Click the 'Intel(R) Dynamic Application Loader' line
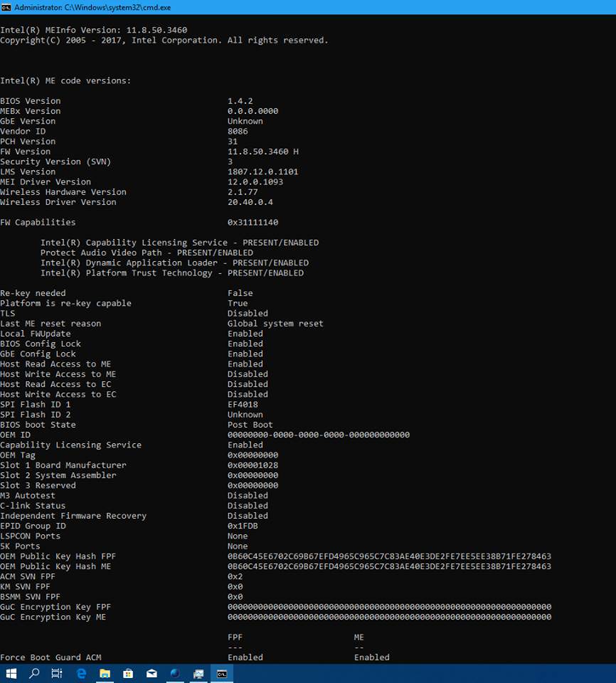 coord(175,263)
